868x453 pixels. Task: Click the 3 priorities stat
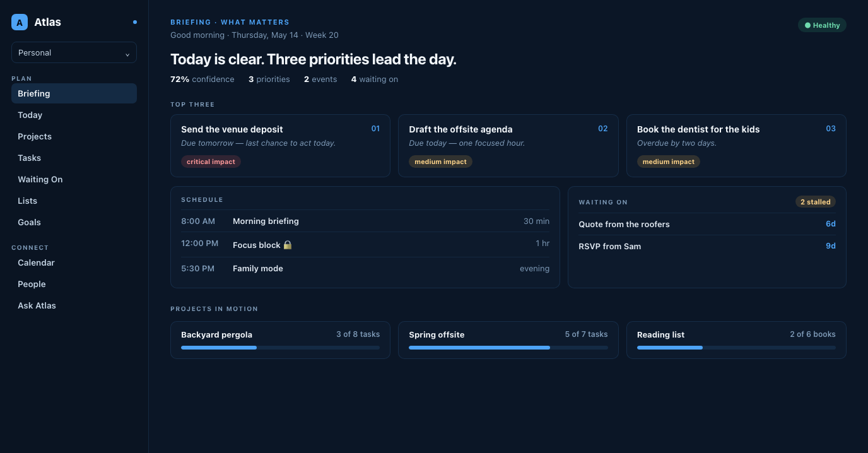tap(269, 79)
